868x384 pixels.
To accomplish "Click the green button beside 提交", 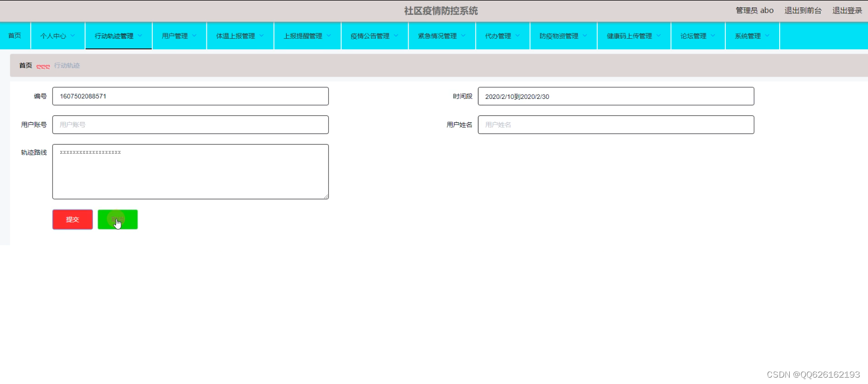I will click(118, 220).
